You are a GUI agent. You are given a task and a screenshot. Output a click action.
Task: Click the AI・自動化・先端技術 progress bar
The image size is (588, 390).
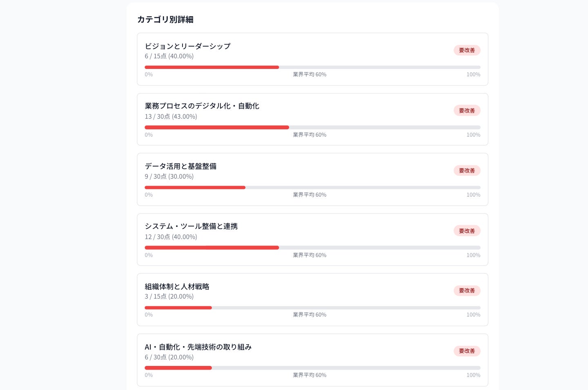tap(312, 368)
